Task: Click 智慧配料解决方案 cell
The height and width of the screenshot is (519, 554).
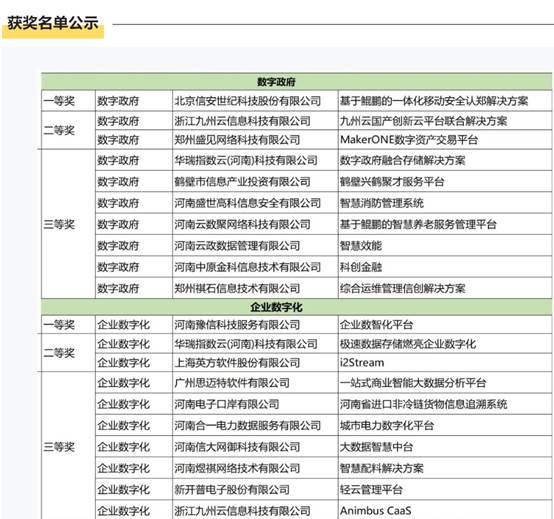Action: (x=445, y=468)
